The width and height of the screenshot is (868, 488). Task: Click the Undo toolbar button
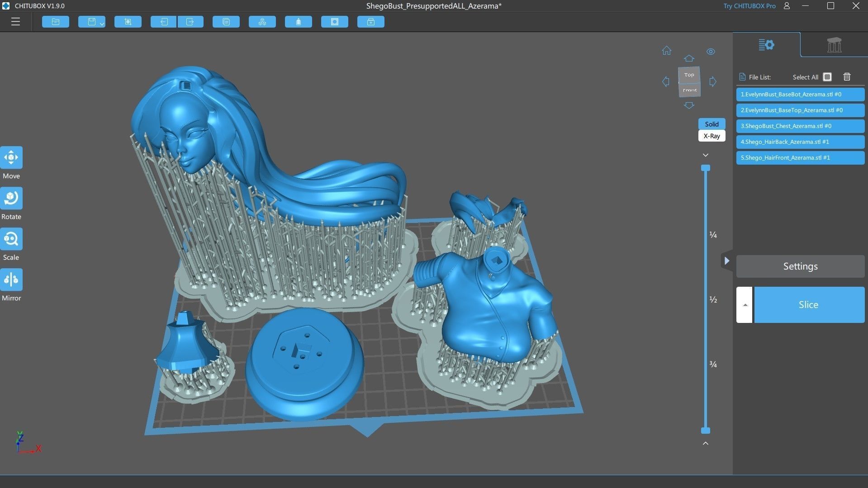click(163, 22)
